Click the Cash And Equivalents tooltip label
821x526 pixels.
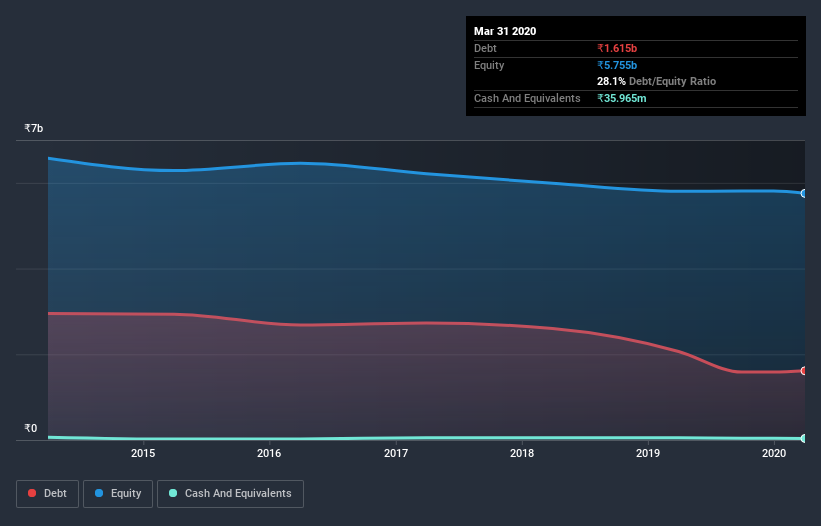pyautogui.click(x=527, y=98)
